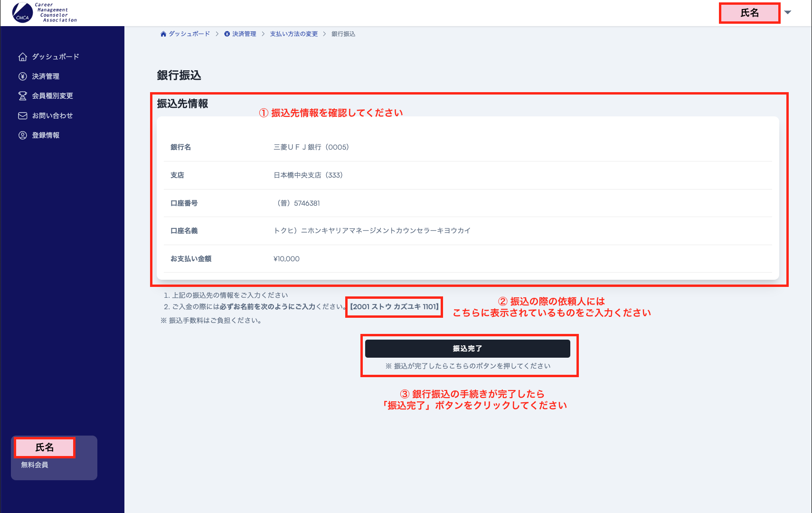This screenshot has height=513, width=812.
Task: Select account holder トクヒ）ニホンキヤリア… text
Action: point(372,231)
